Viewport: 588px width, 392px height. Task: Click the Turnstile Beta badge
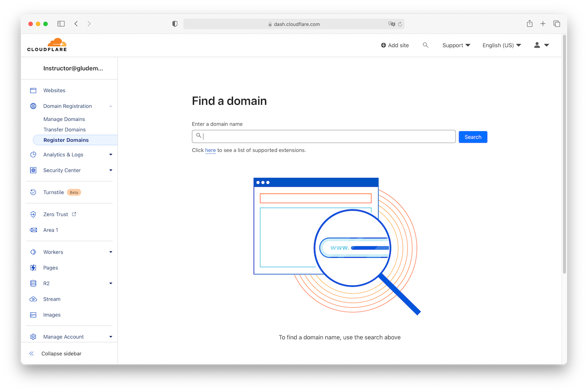tap(74, 193)
